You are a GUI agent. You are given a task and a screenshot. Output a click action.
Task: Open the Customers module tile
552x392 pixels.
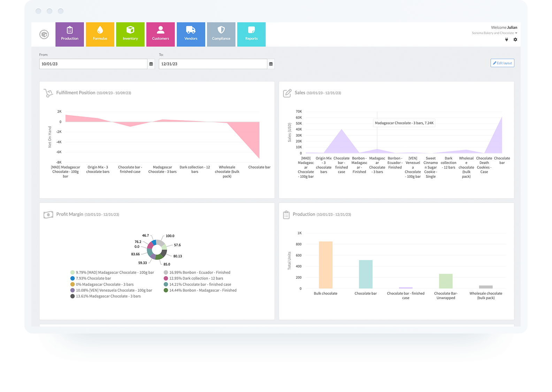(161, 34)
